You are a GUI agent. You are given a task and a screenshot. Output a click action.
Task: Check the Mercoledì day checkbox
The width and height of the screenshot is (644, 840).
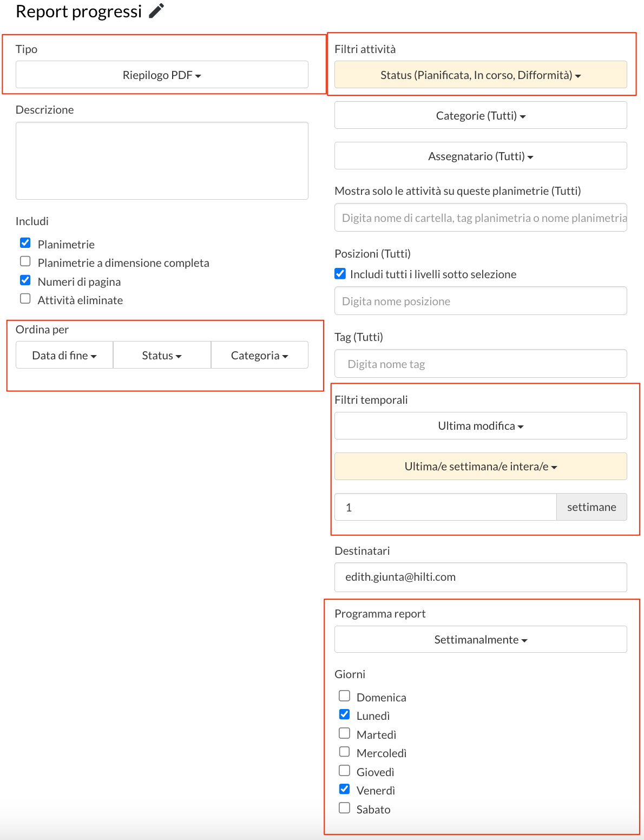344,752
